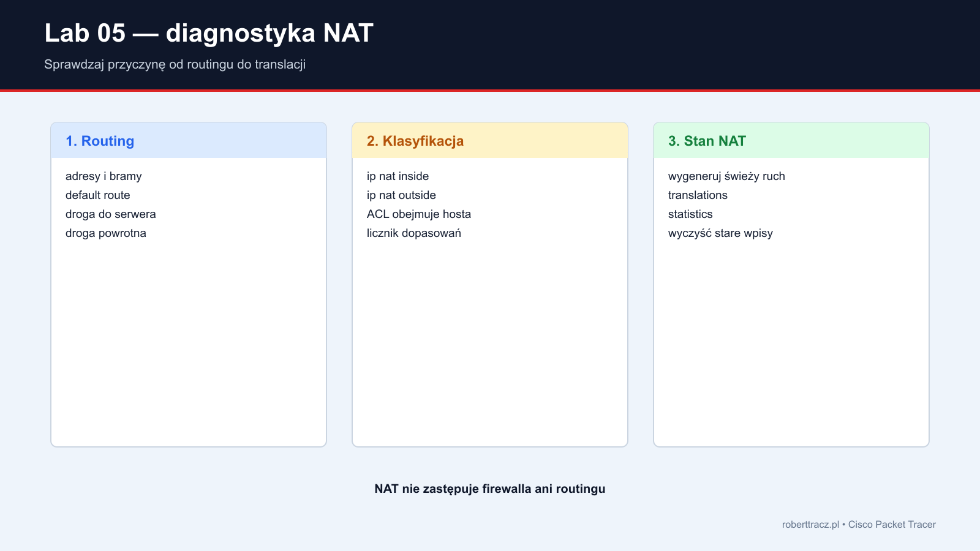The height and width of the screenshot is (551, 980).
Task: Click the '1. Routing' card header
Action: (x=189, y=141)
